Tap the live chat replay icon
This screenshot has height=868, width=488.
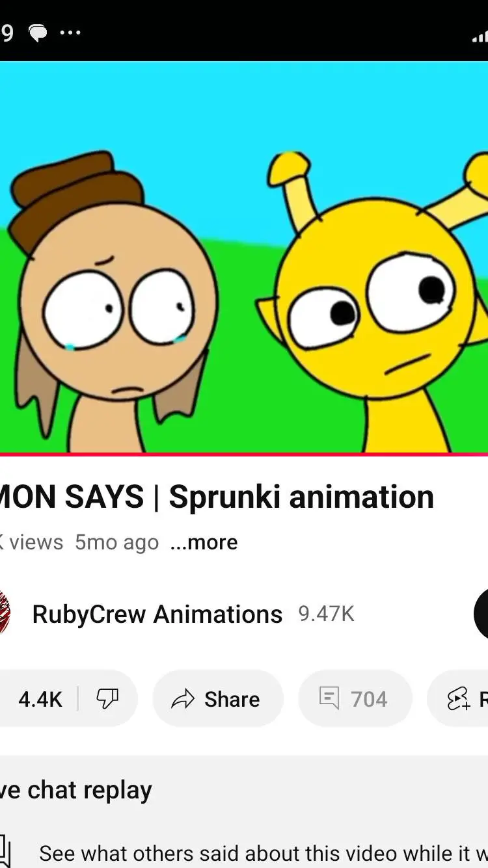(x=5, y=852)
